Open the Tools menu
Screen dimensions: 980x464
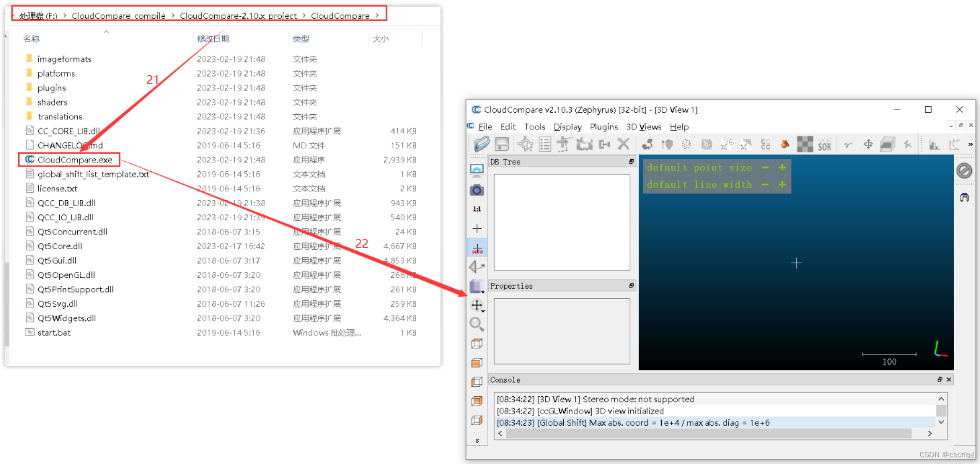pos(535,127)
